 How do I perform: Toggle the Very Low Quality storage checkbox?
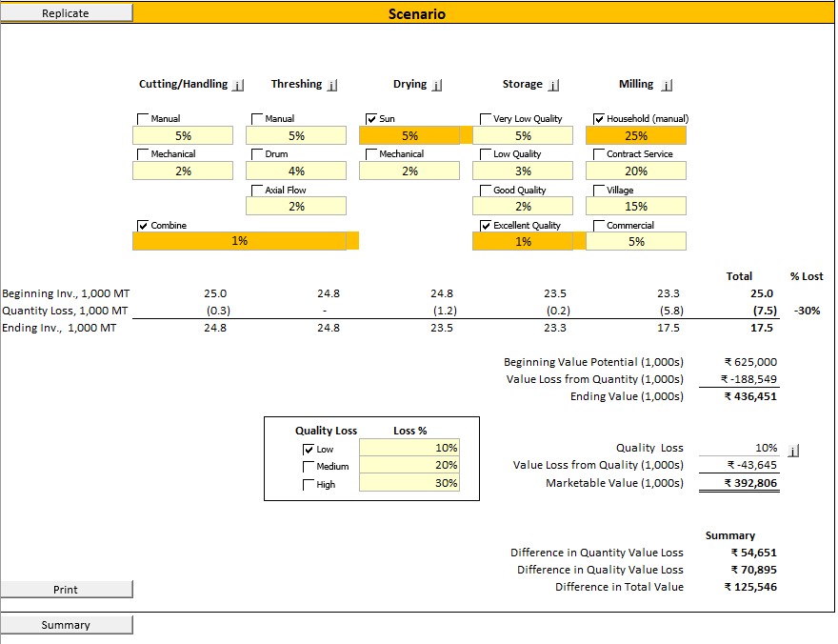coord(486,119)
